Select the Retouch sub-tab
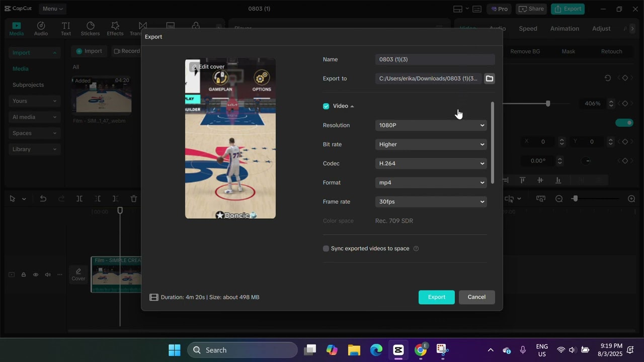Image resolution: width=644 pixels, height=362 pixels. point(612,51)
